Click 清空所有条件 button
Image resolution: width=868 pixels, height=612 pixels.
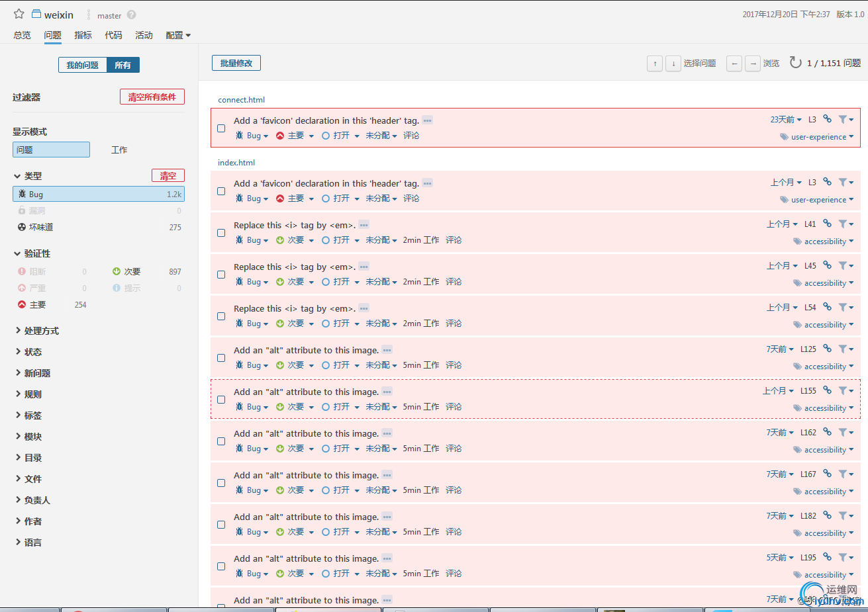pos(152,97)
